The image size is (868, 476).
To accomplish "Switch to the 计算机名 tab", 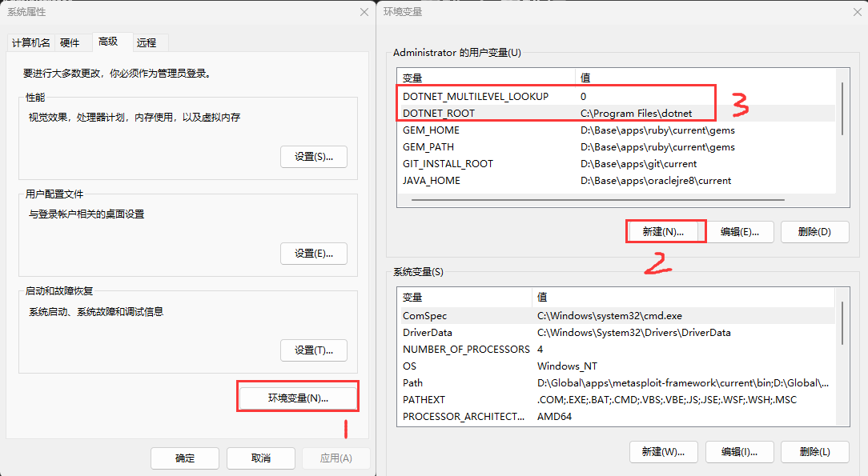I will tap(31, 42).
